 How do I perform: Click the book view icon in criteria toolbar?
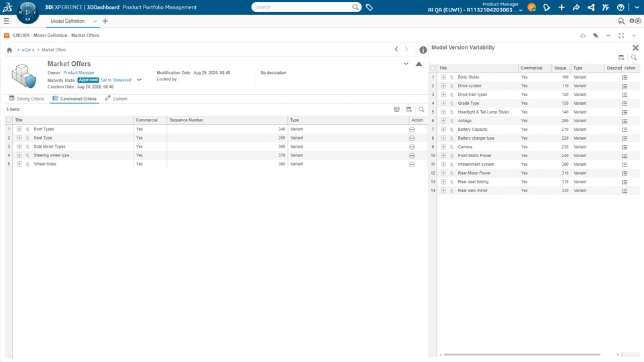[x=396, y=109]
